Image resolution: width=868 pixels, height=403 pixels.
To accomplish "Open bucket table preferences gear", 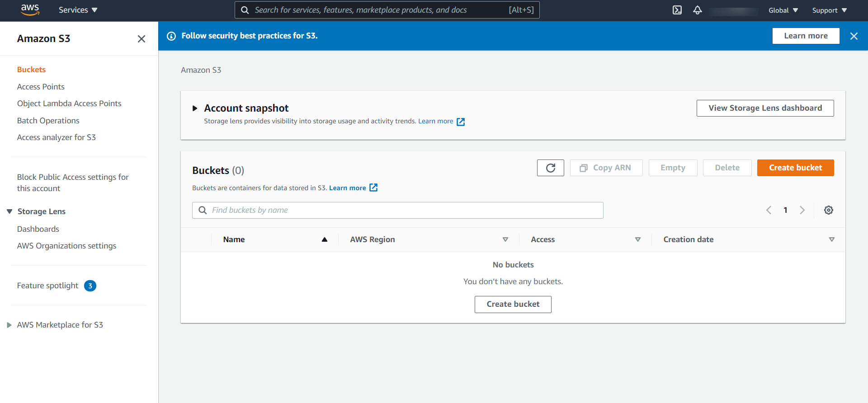I will [828, 210].
